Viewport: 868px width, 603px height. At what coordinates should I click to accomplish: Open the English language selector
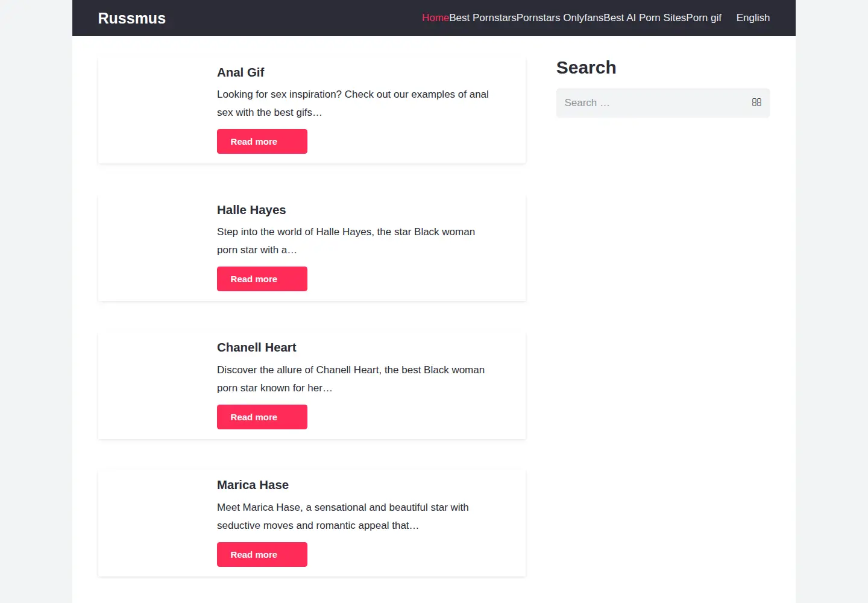coord(753,18)
